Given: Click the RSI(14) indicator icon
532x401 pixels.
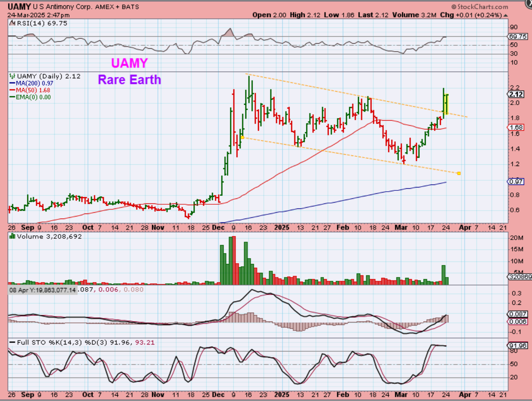Looking at the screenshot, I should tap(12, 24).
